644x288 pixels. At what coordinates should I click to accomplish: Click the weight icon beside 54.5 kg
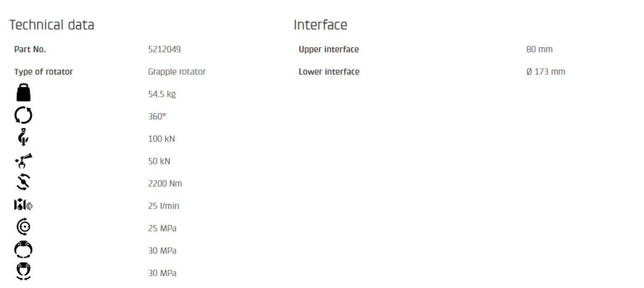24,94
